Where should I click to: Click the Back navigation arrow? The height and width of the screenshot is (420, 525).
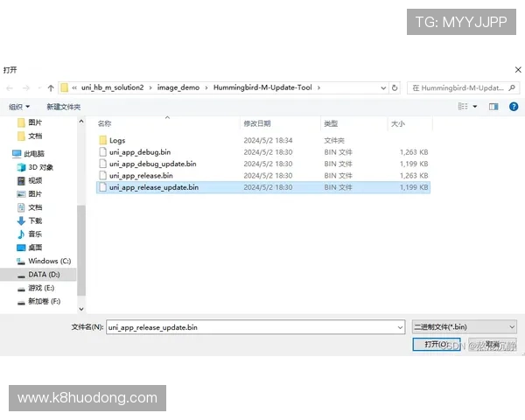10,87
